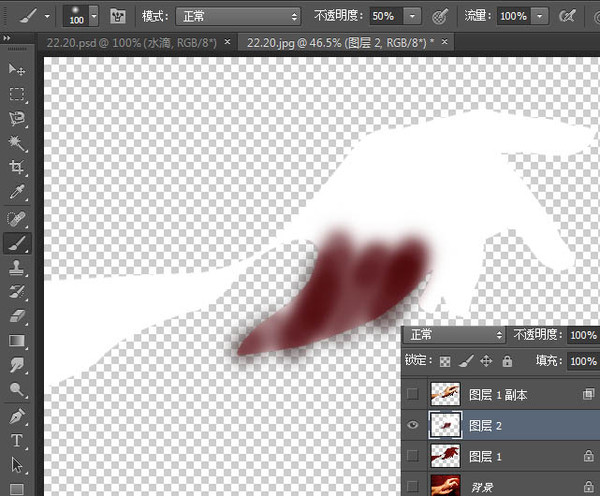Select the Horizontal Type tool
600x496 pixels.
[17, 441]
